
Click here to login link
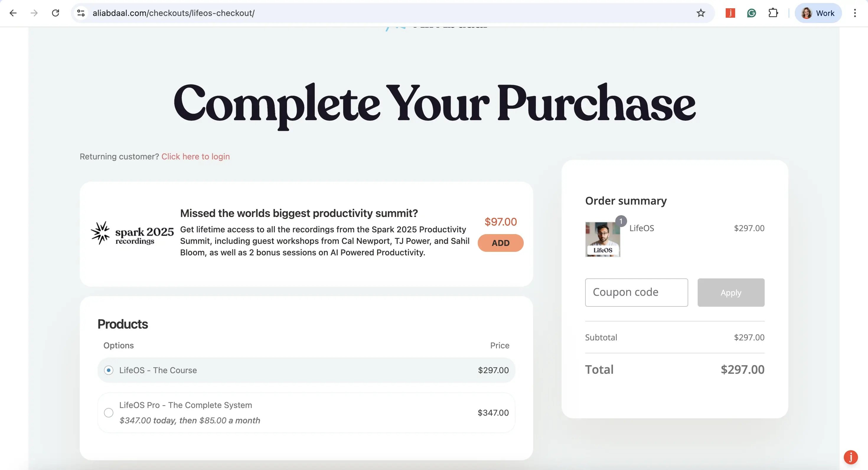(x=195, y=157)
